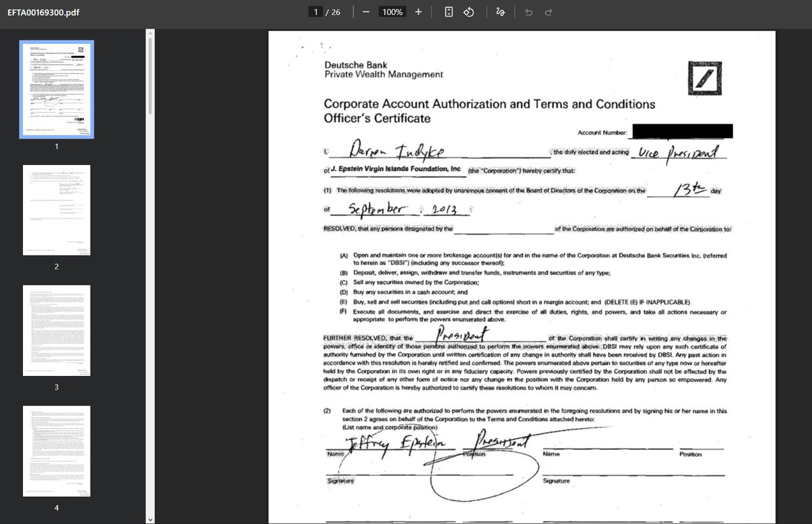Click the redacted account number box
812x524 pixels.
point(681,131)
